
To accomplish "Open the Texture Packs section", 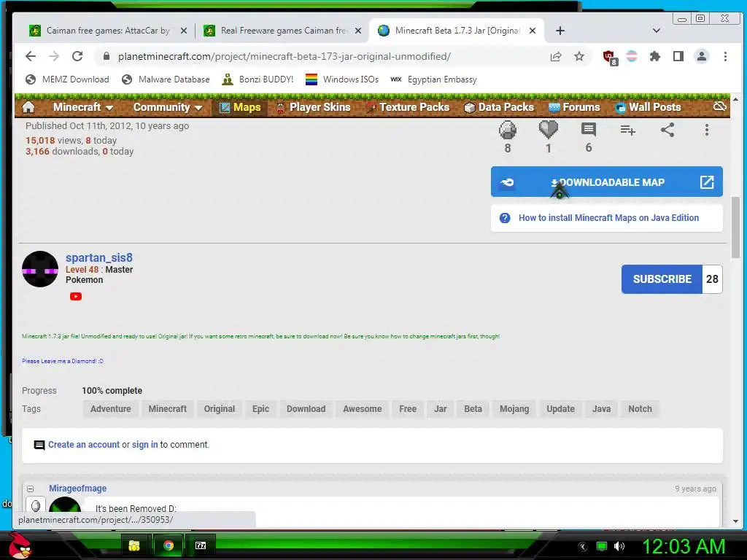I will point(409,107).
